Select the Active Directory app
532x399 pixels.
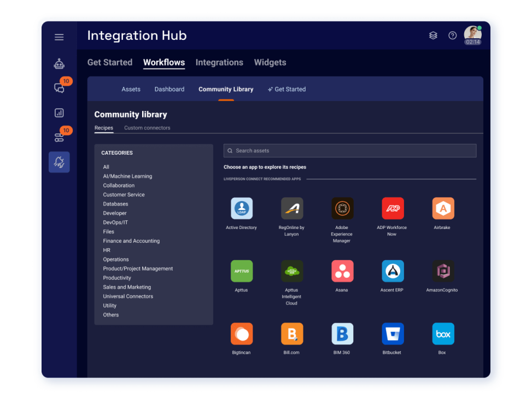pyautogui.click(x=242, y=209)
